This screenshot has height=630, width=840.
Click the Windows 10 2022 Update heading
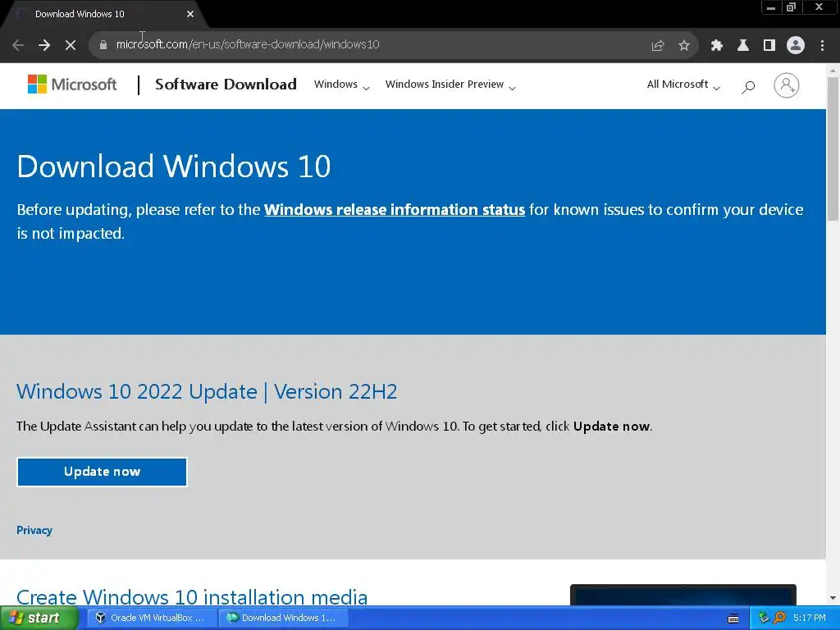pyautogui.click(x=207, y=391)
